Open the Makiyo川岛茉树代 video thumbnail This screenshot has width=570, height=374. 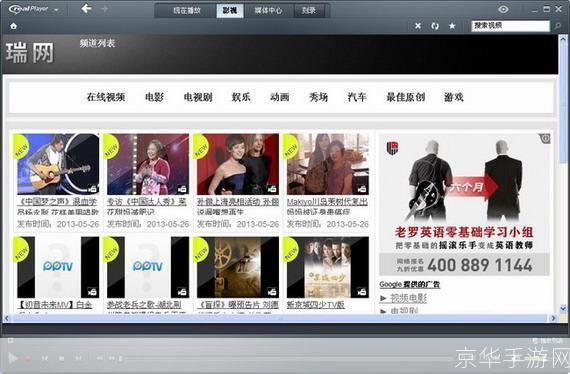[328, 164]
